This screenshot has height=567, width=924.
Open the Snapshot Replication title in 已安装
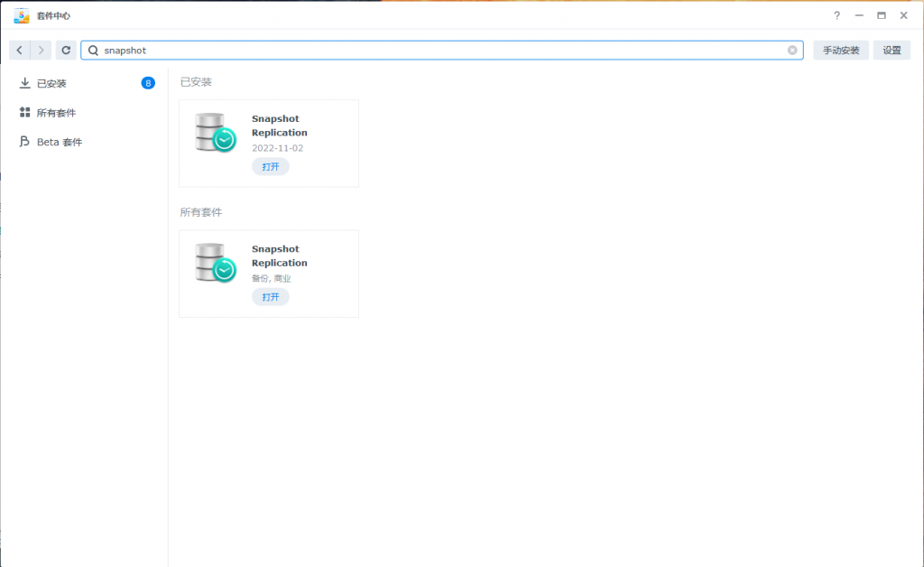[x=279, y=125]
